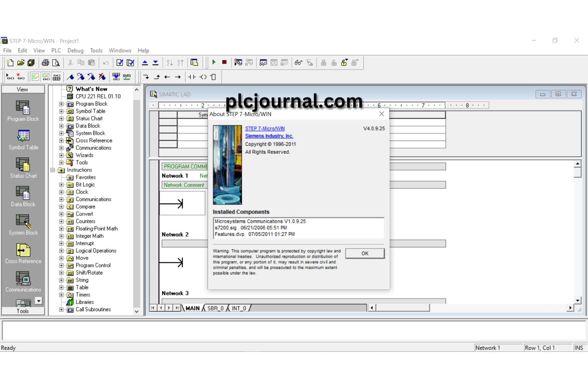Image resolution: width=588 pixels, height=387 pixels.
Task: Compile the program with the first checkmark icon
Action: point(120,63)
